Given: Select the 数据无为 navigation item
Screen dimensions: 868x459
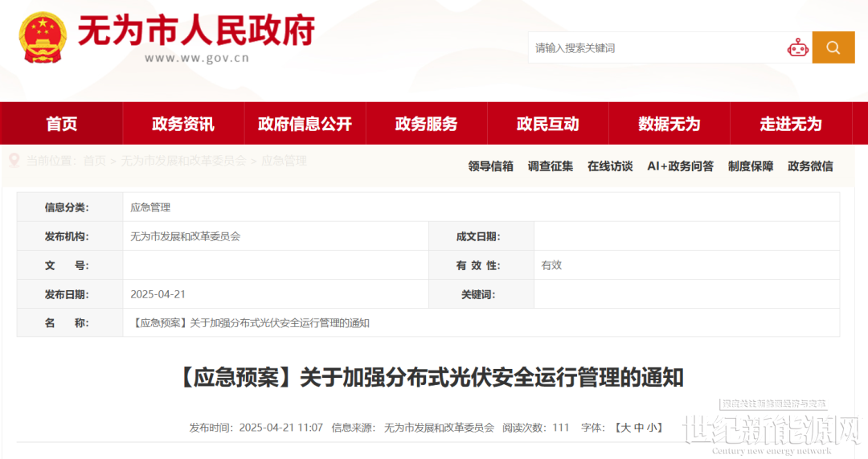Looking at the screenshot, I should (x=669, y=124).
